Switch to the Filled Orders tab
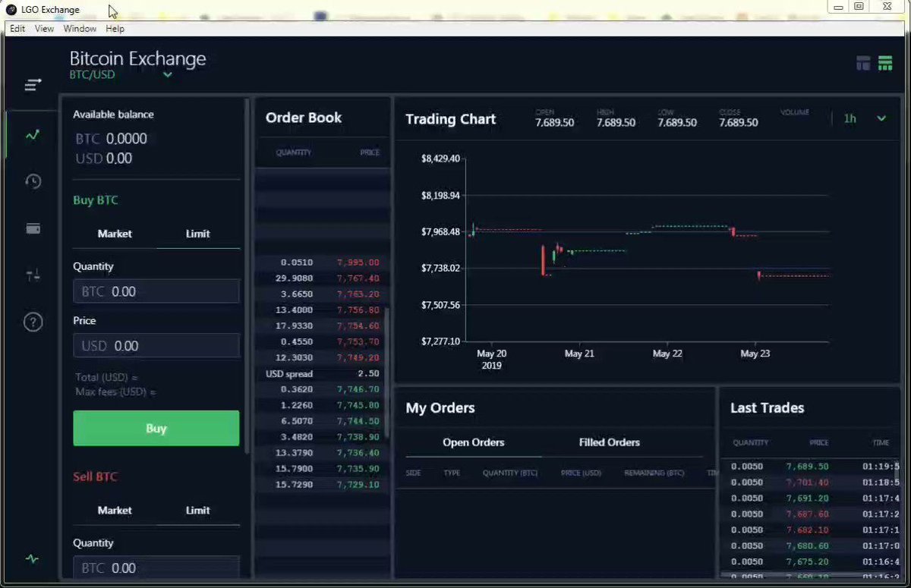Viewport: 911px width, 588px height. [610, 442]
